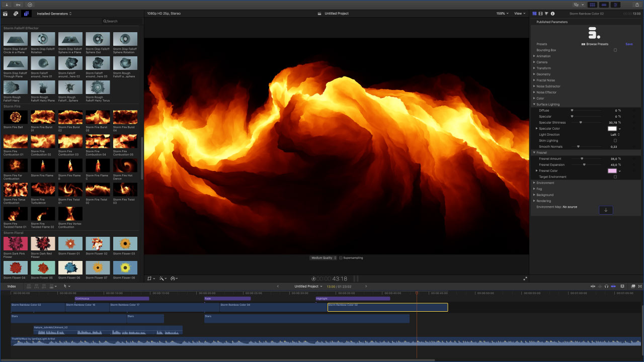The image size is (644, 362).
Task: Click Browse Presets button
Action: point(595,44)
